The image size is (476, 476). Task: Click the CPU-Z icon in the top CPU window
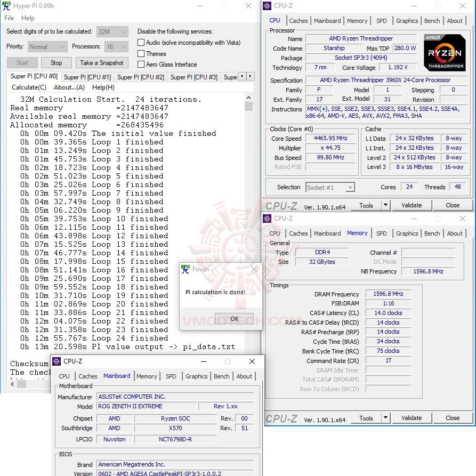(x=267, y=6)
